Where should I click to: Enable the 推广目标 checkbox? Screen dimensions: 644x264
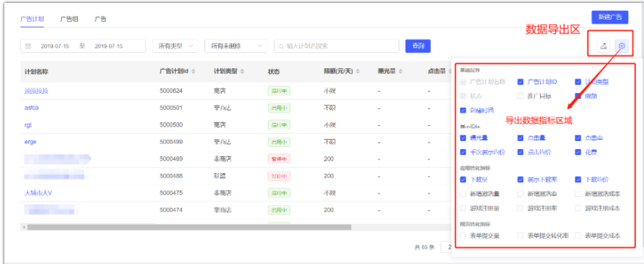520,97
